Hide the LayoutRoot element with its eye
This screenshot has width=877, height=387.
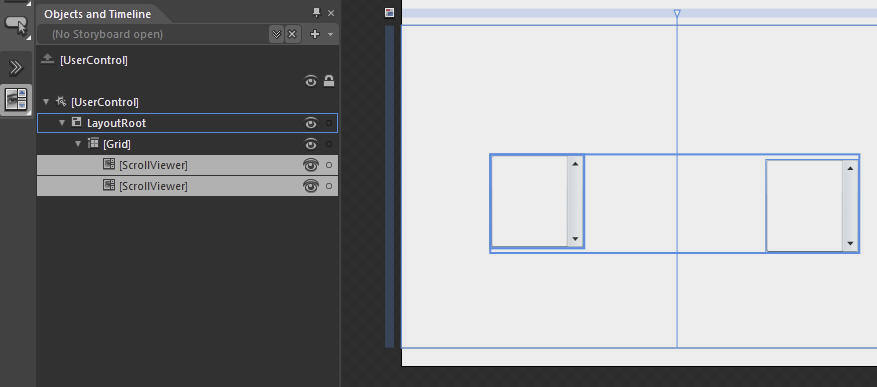click(311, 123)
